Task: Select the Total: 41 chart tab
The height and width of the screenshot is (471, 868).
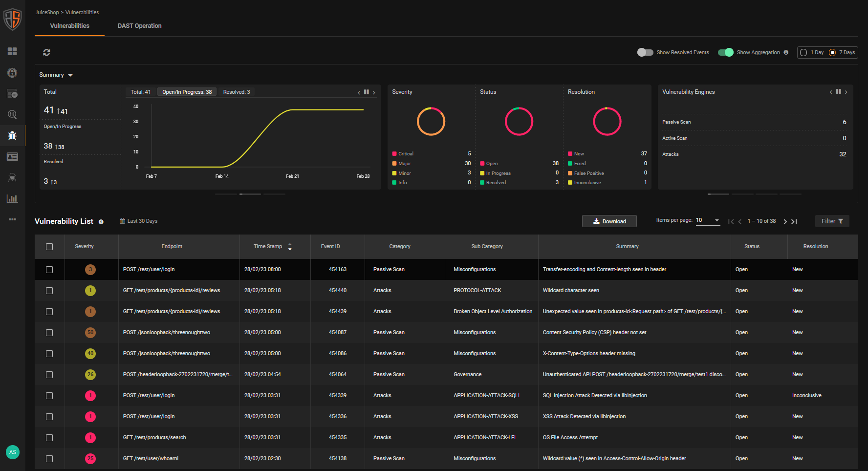Action: click(x=141, y=92)
